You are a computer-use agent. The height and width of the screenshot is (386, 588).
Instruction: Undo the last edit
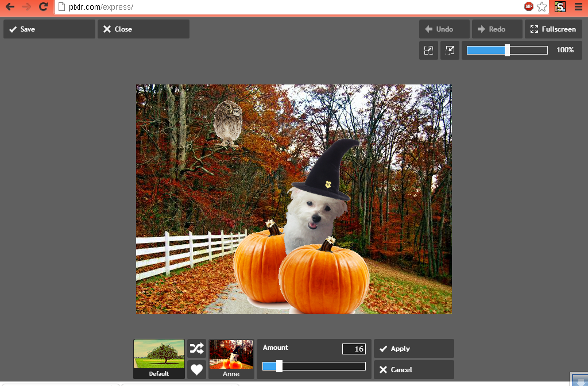tap(444, 29)
